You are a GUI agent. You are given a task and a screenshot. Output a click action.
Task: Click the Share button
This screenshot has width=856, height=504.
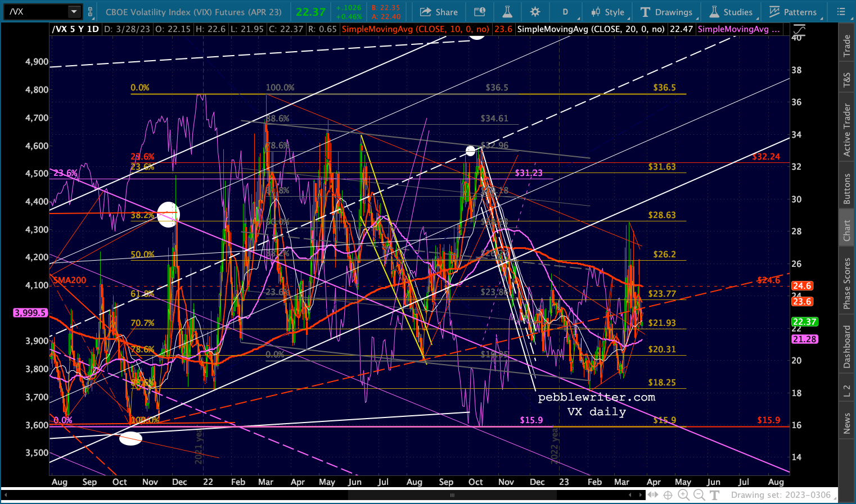[x=439, y=12]
